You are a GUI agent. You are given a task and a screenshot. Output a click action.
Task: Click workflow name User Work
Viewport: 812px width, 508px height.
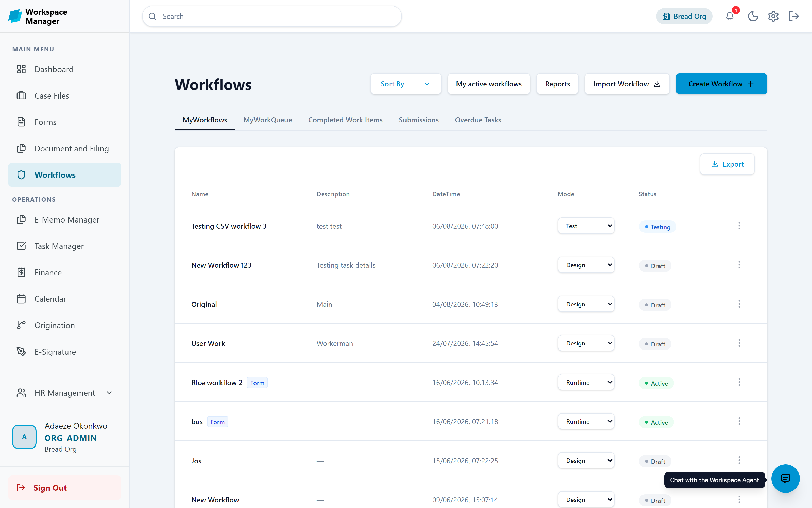point(208,343)
